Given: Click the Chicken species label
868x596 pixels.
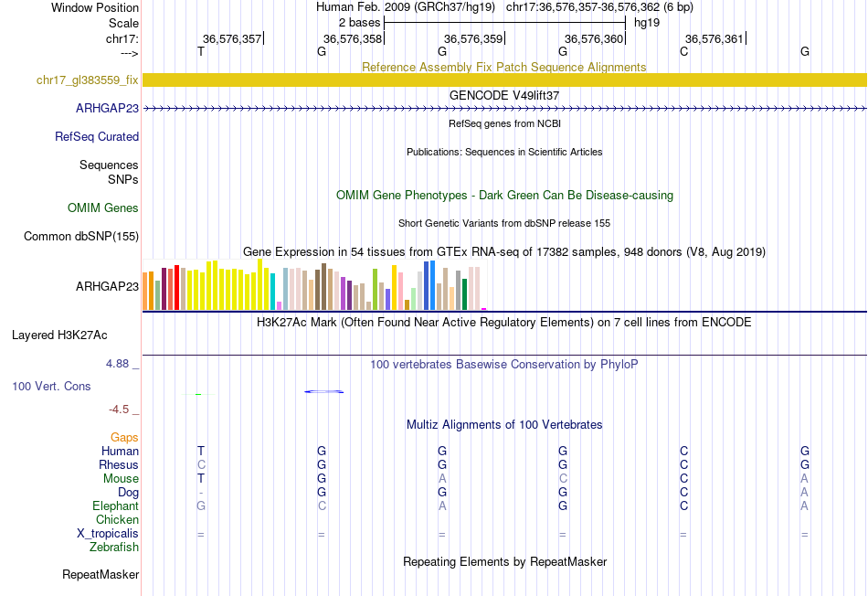Looking at the screenshot, I should tap(117, 519).
